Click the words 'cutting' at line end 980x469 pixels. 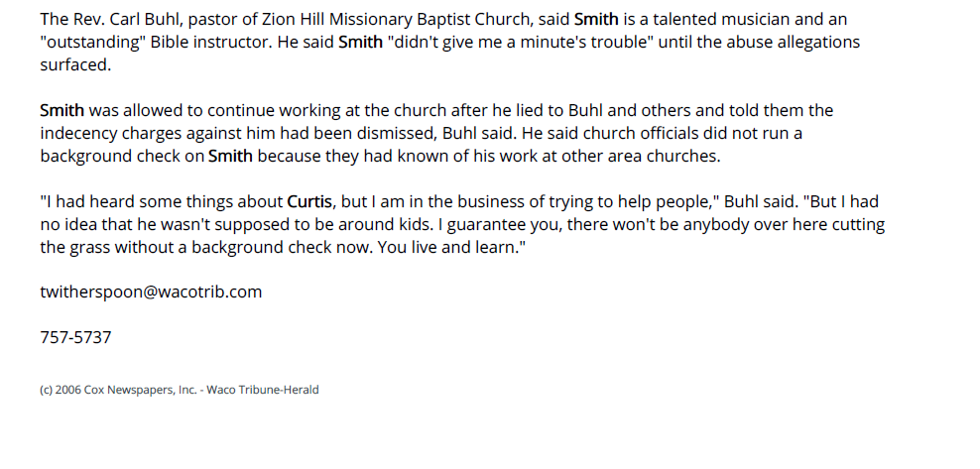[858, 224]
